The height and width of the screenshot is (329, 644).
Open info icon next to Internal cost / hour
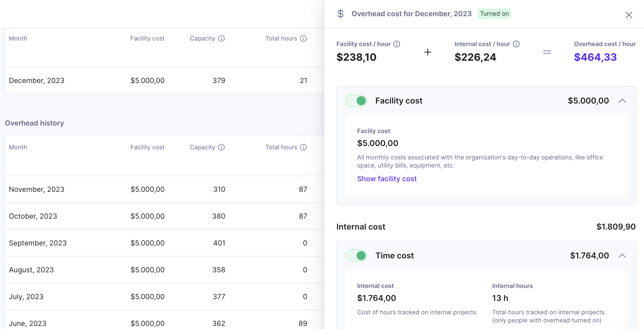click(x=516, y=44)
